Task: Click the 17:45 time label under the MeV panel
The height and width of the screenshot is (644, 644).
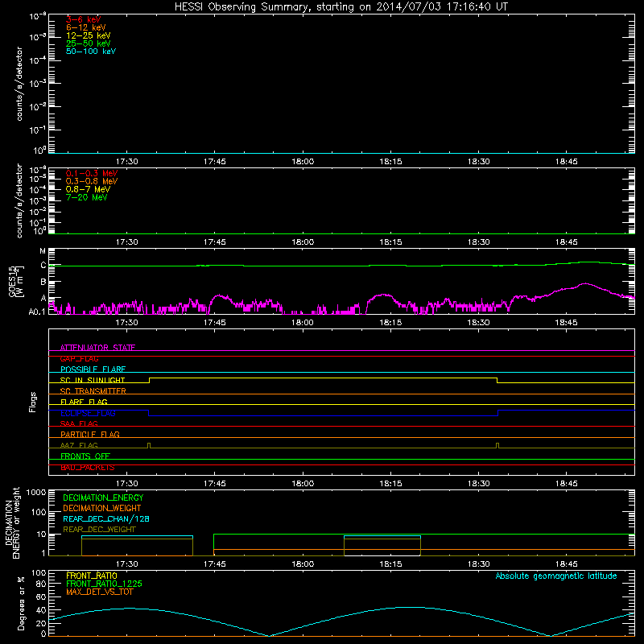Action: (x=215, y=242)
